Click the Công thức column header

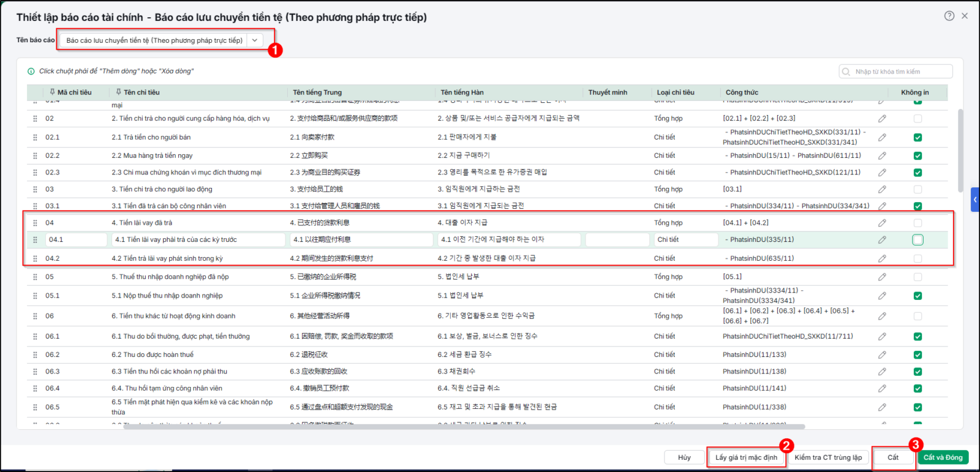tap(742, 92)
